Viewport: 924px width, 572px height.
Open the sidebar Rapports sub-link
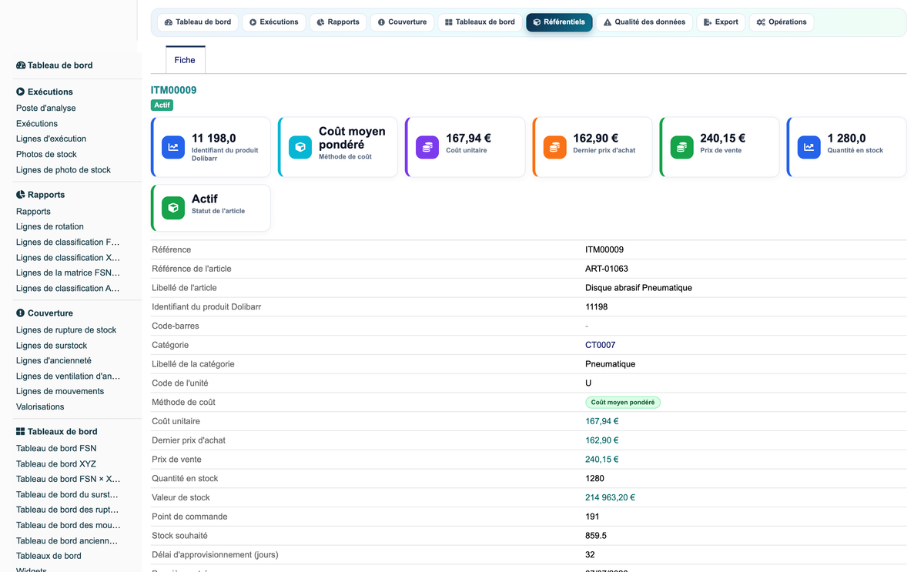33,212
